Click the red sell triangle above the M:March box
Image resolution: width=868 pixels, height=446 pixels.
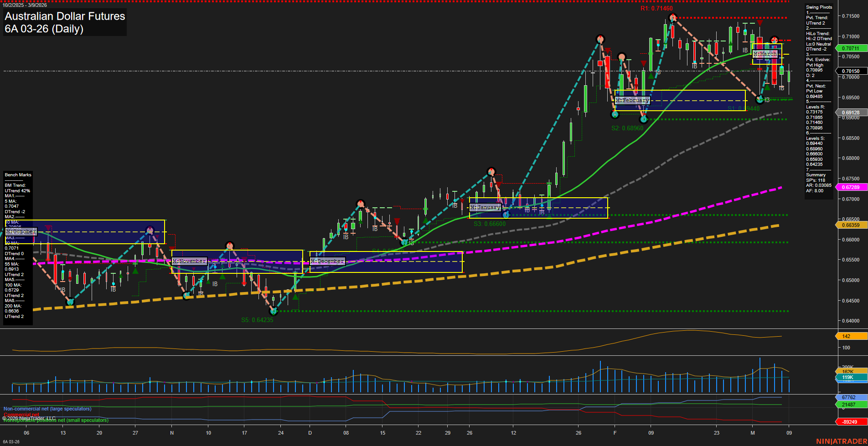[760, 22]
